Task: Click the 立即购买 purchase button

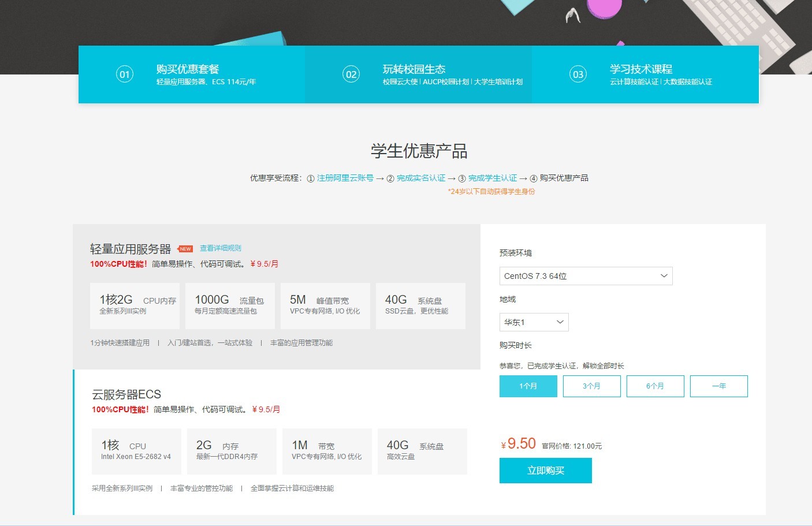Action: click(x=545, y=470)
